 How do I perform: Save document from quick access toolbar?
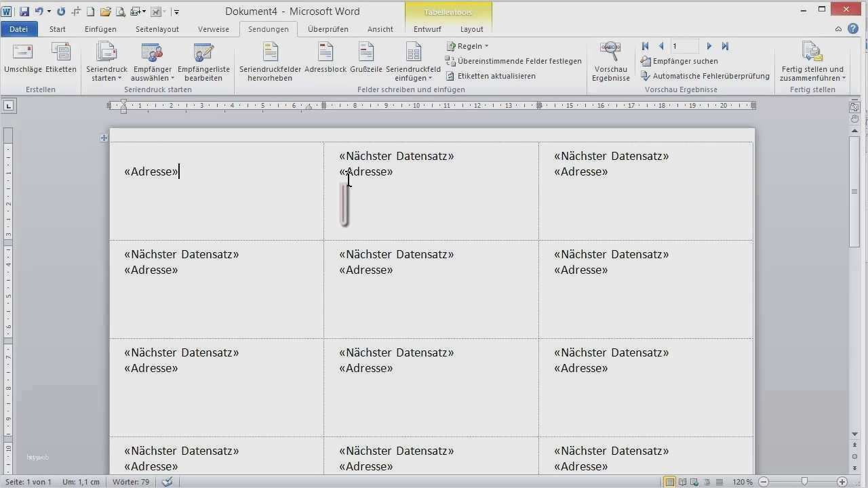24,12
